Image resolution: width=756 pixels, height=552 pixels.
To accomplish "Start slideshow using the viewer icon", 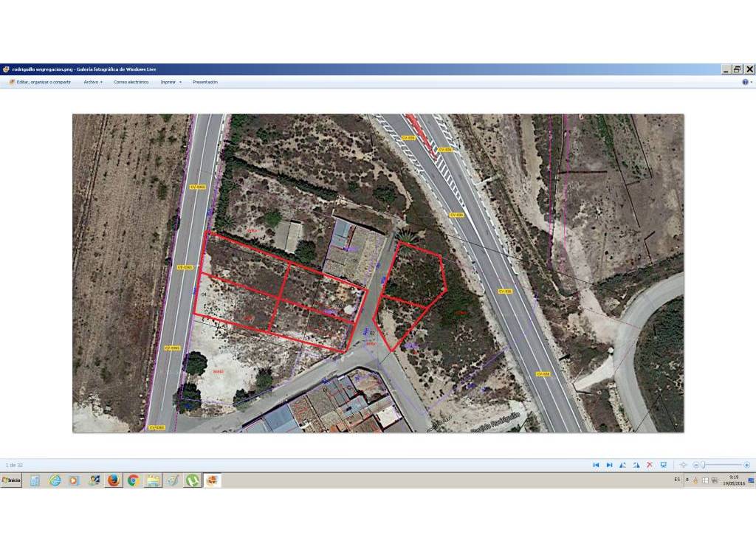I will pos(663,465).
